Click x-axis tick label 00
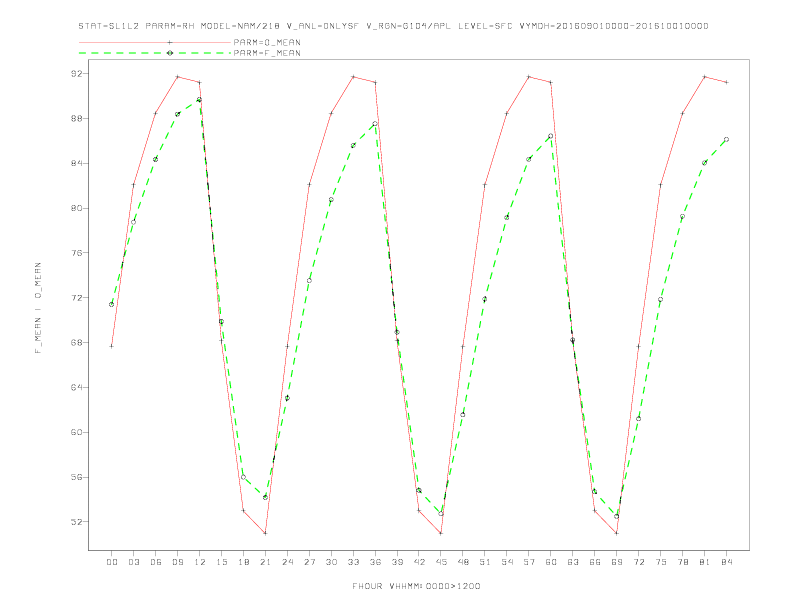 (112, 562)
